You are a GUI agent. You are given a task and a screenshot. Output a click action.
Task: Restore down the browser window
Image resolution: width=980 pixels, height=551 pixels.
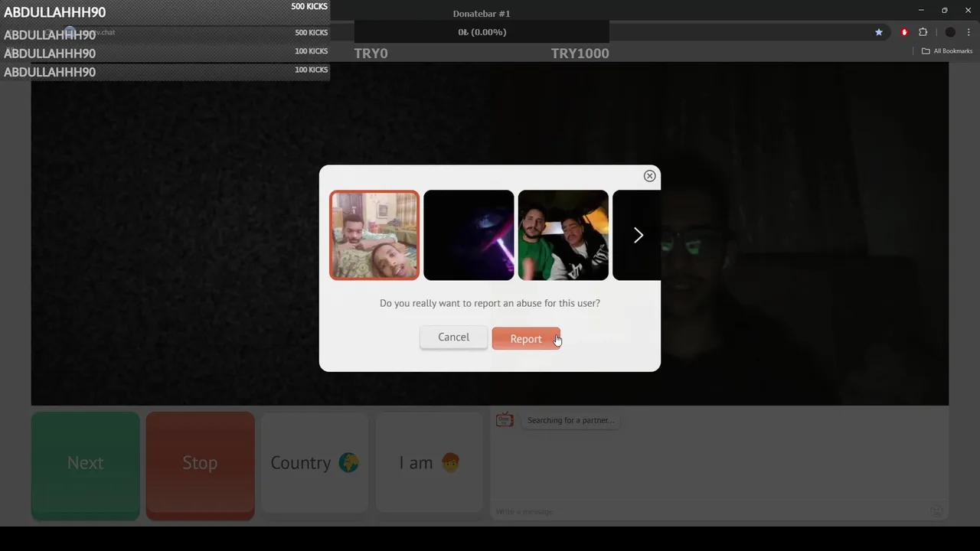click(x=944, y=10)
